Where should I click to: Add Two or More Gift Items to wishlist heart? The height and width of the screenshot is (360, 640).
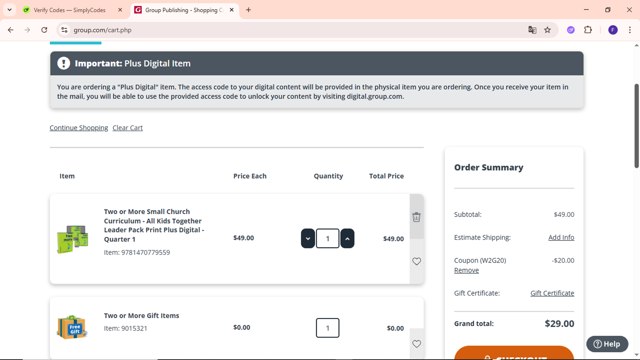[x=416, y=344]
